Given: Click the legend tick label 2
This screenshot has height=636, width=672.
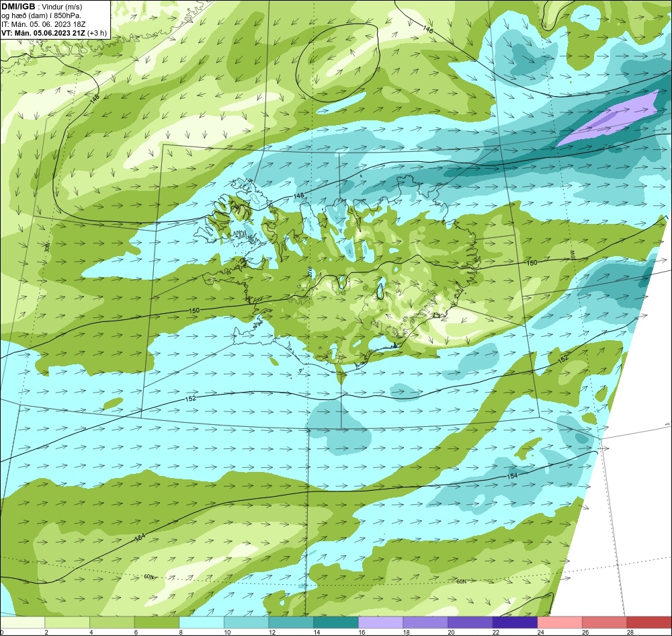Looking at the screenshot, I should pos(47,632).
